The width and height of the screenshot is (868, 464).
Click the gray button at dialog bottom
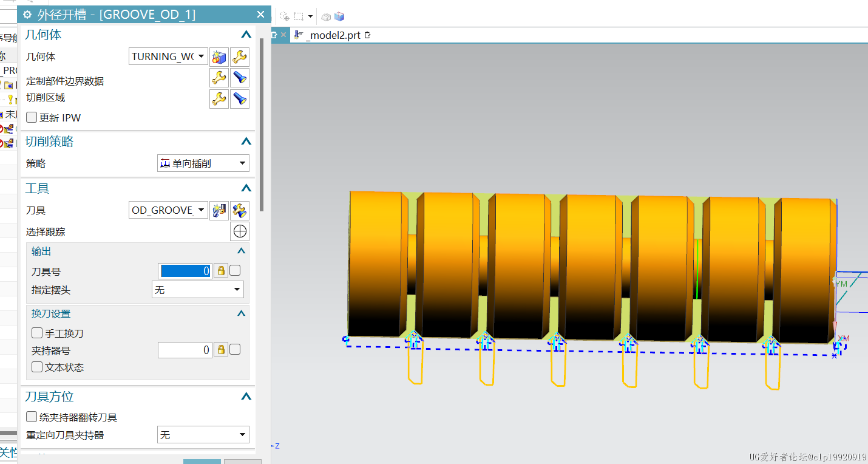(x=243, y=462)
